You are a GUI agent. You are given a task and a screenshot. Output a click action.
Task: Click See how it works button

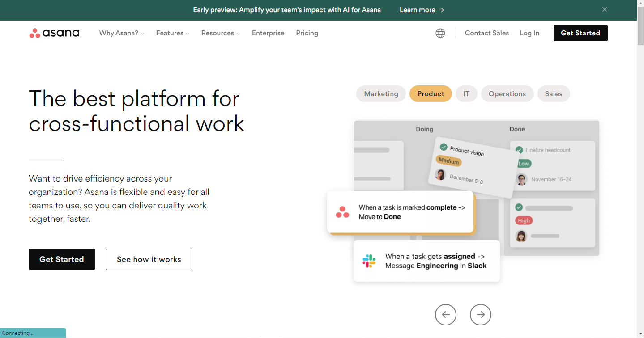coord(149,259)
